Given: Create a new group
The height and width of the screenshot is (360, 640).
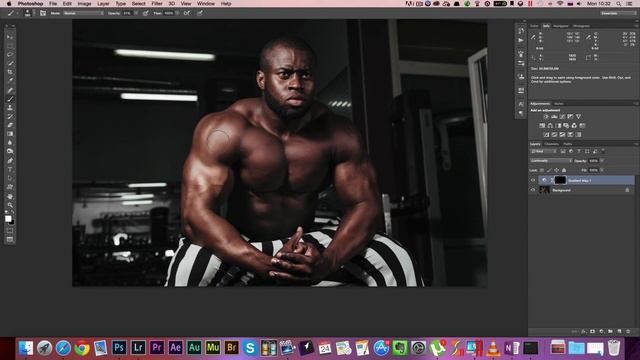Looking at the screenshot, I should [x=611, y=331].
